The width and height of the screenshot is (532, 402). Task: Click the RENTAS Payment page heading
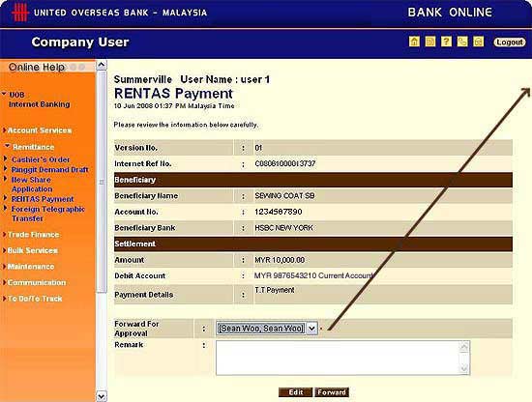point(173,93)
